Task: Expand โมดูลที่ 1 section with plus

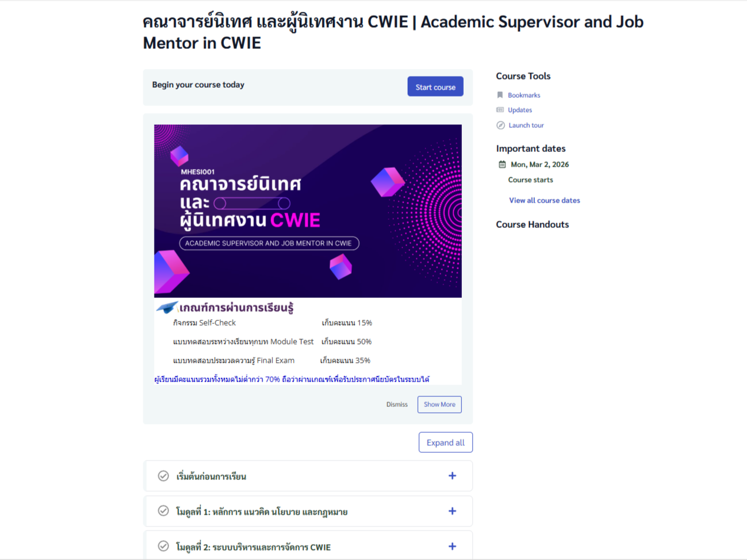Action: pos(452,511)
